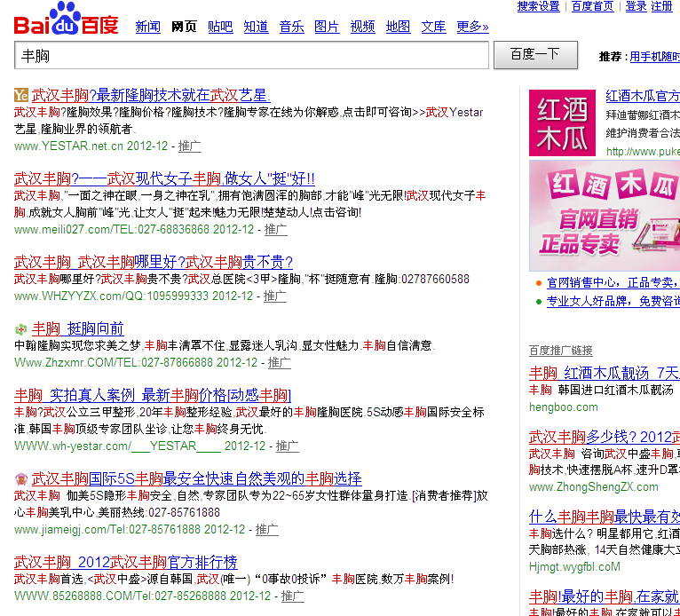The image size is (680, 616).
Task: Switch to the 新闻 tab
Action: [148, 27]
